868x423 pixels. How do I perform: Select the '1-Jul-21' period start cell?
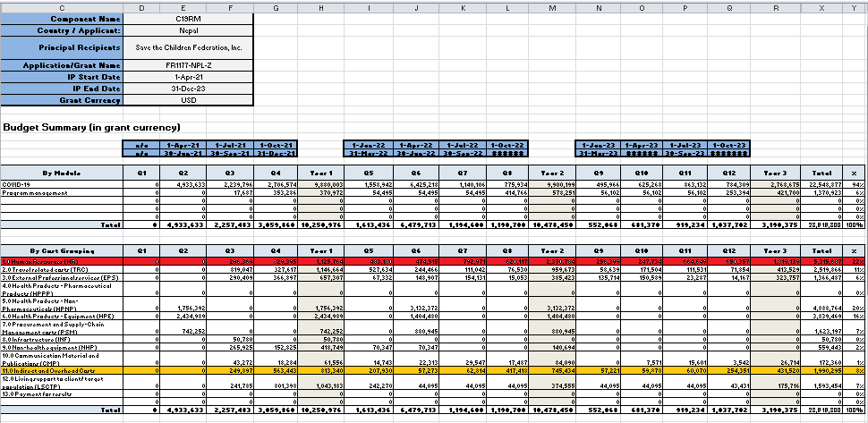point(230,144)
